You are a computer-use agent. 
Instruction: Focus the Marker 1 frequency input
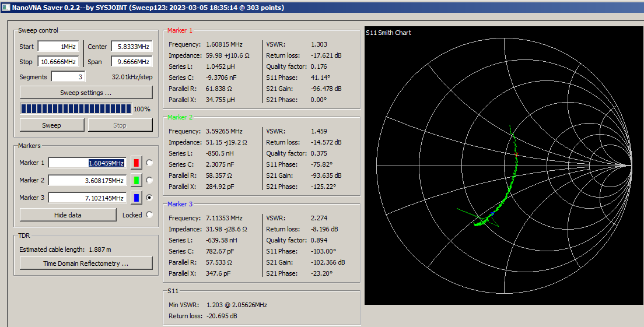88,163
